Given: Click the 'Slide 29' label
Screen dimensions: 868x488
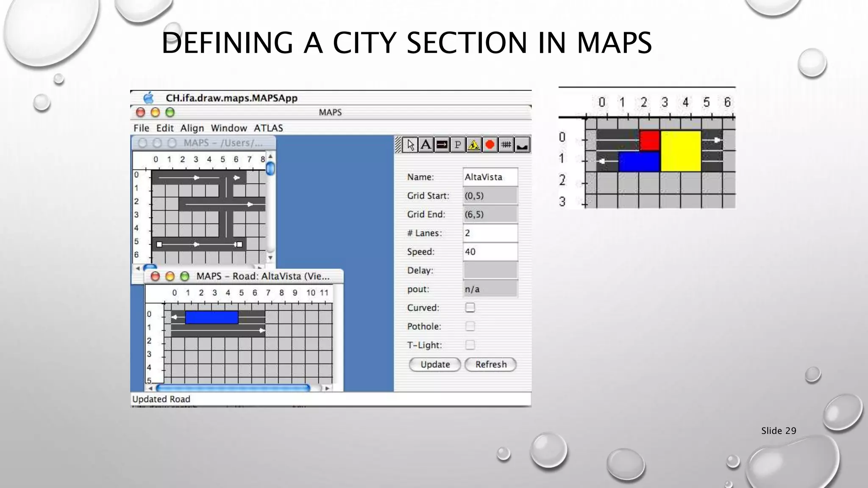Looking at the screenshot, I should [779, 431].
